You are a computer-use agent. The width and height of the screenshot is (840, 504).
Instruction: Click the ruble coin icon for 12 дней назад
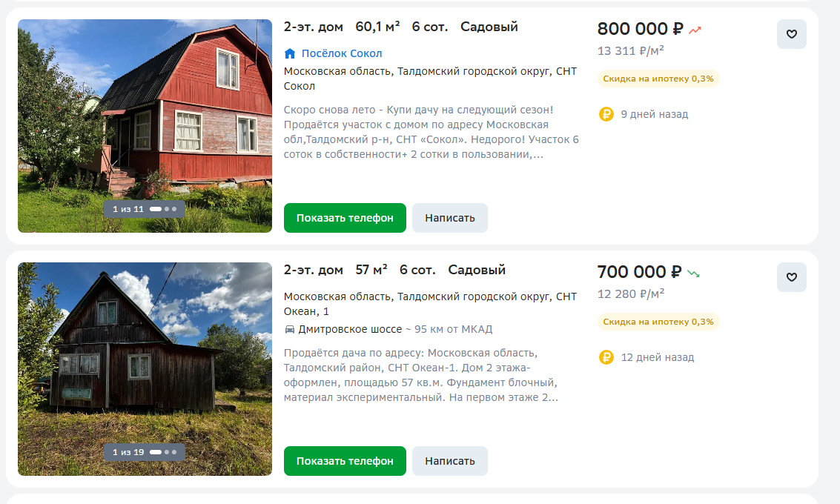606,357
